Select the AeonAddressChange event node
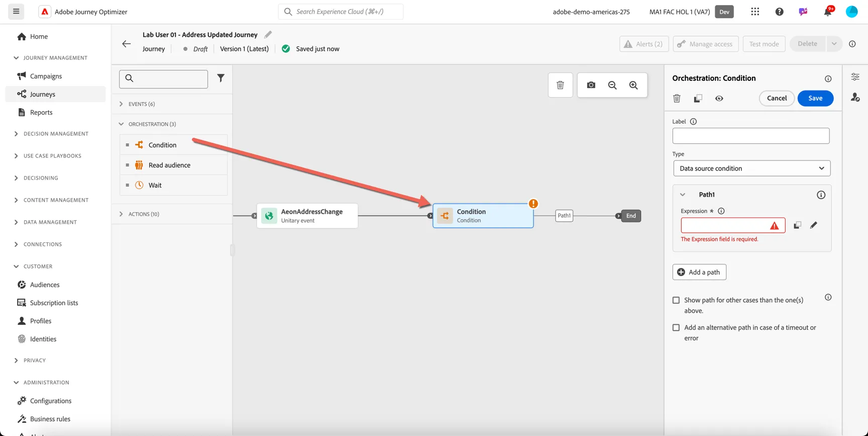The height and width of the screenshot is (436, 868). (307, 216)
